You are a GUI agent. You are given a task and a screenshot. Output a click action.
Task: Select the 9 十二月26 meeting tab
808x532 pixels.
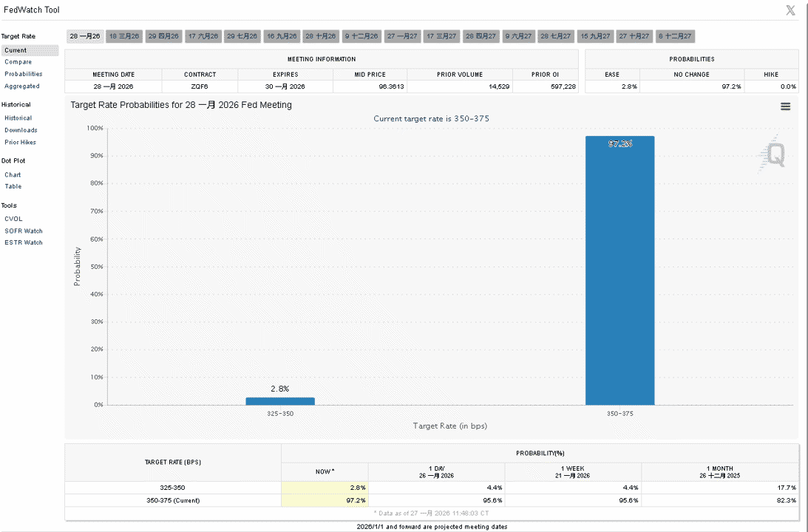click(361, 36)
